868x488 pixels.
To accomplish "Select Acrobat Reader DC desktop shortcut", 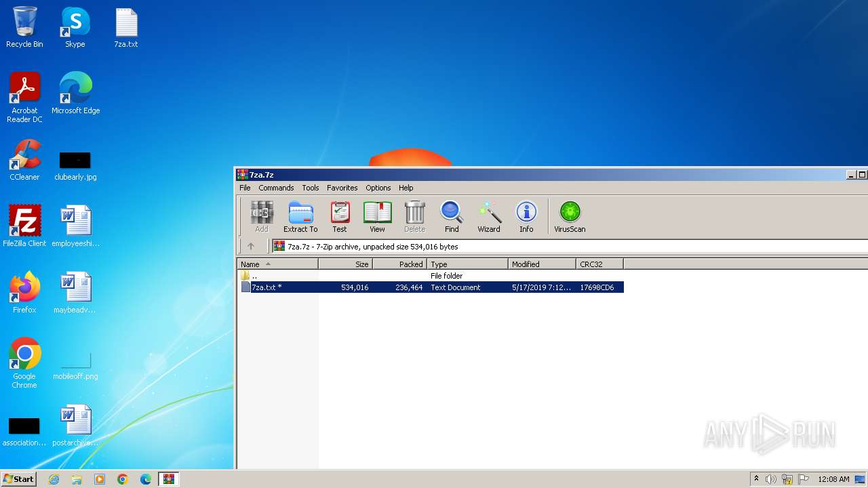I will pyautogui.click(x=24, y=98).
